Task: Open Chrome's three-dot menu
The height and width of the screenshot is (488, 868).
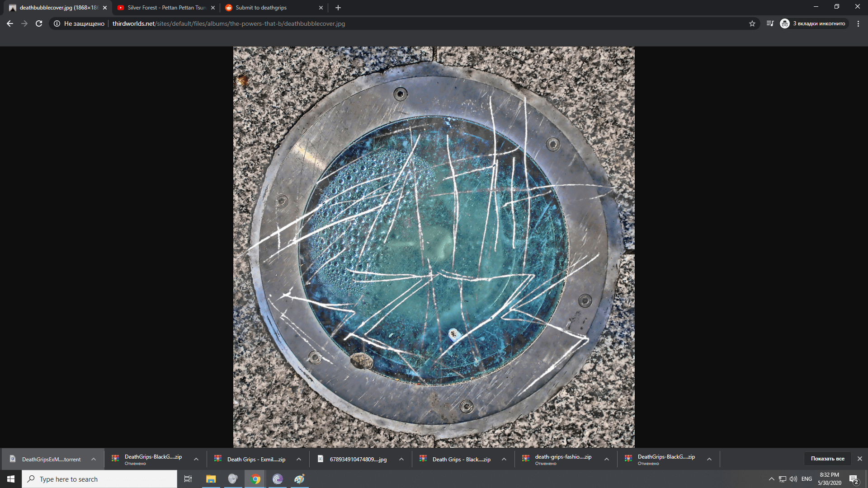Action: click(x=858, y=23)
